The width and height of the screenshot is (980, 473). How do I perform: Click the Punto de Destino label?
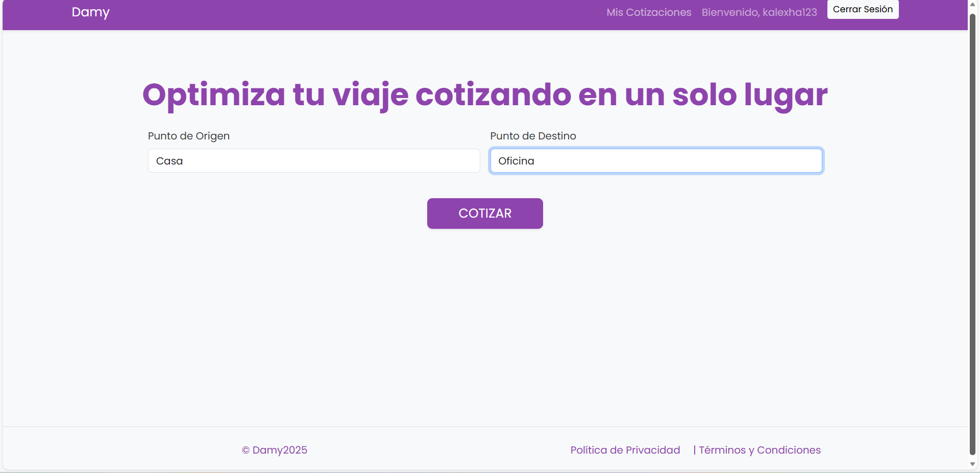pyautogui.click(x=533, y=136)
